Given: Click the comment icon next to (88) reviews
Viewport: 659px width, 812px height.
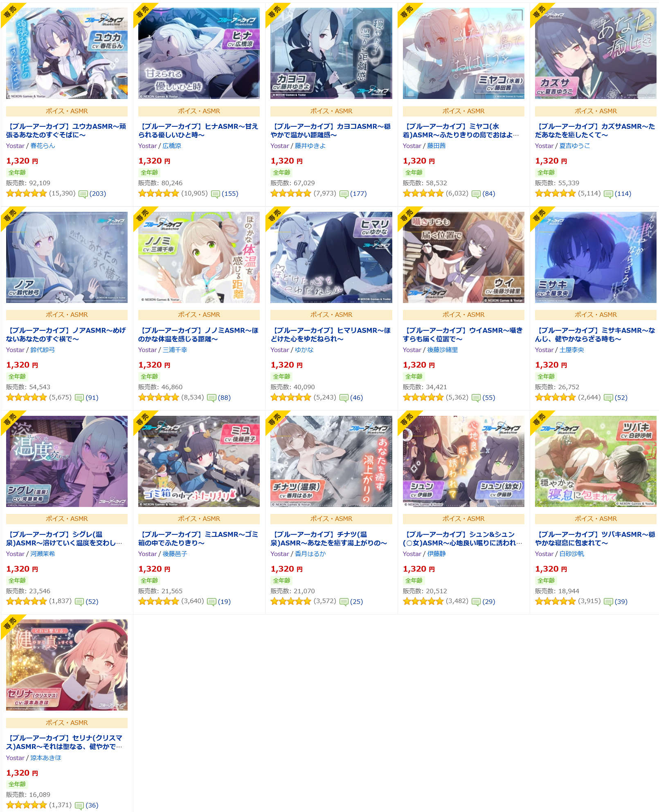Looking at the screenshot, I should click(211, 398).
